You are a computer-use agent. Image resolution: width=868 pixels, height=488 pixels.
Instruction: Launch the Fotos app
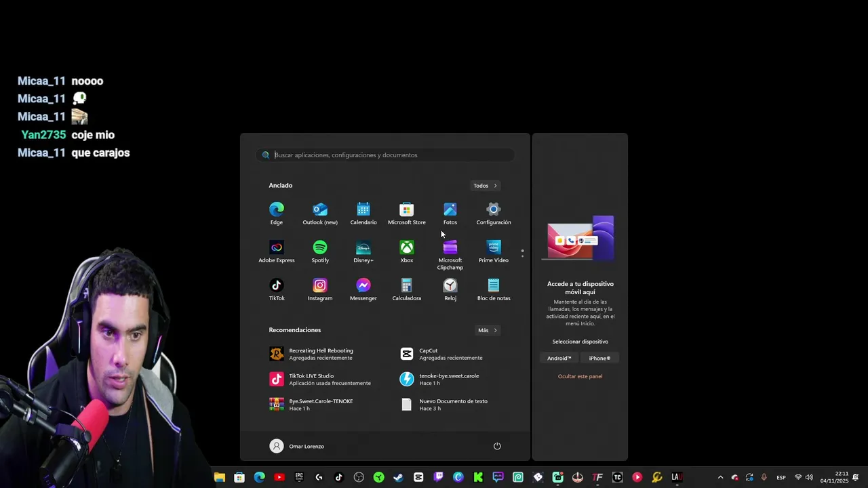point(450,213)
